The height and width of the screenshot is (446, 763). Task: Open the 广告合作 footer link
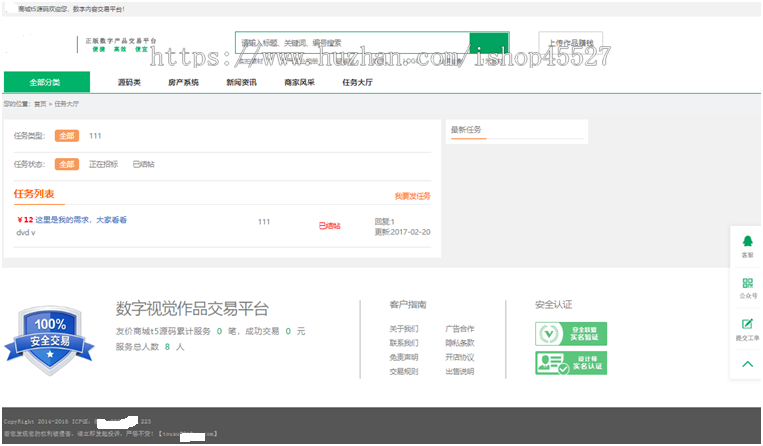[x=460, y=329]
